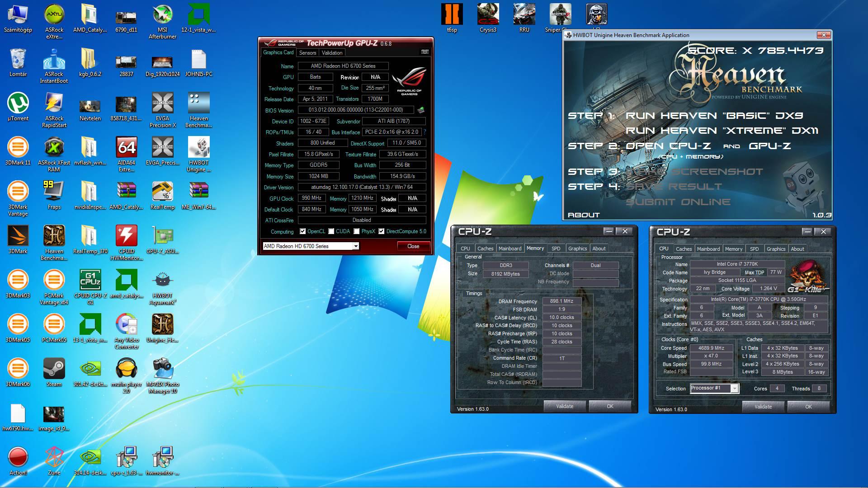
Task: Select the SPD tab in CPU-Z memory window
Action: (556, 249)
